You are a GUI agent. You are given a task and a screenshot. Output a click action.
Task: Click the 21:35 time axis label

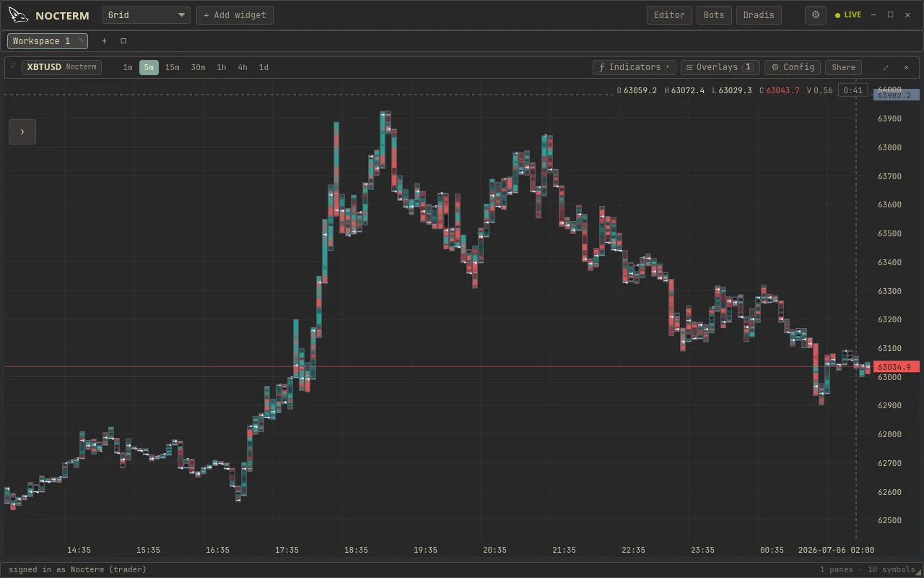pyautogui.click(x=564, y=550)
